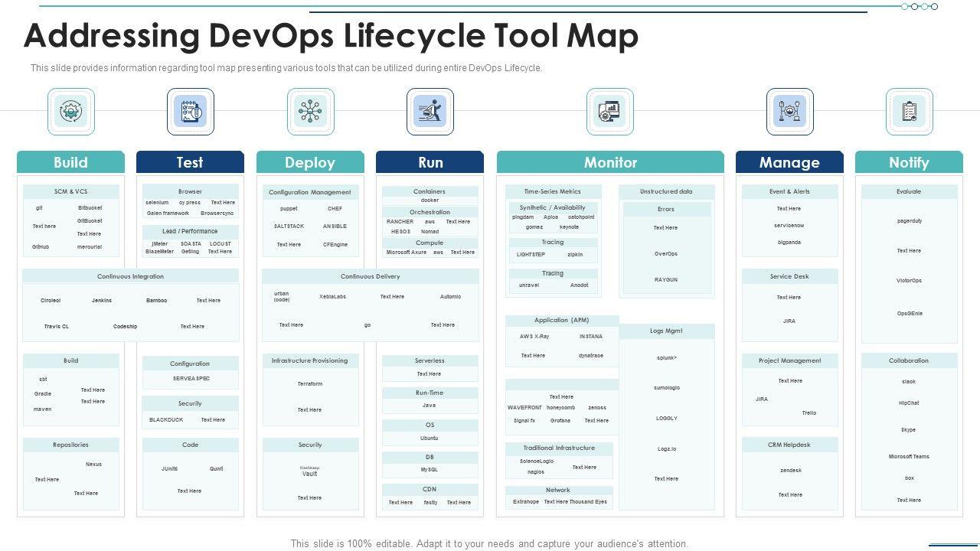Select the teal Build column header
Screen dimensions: 980x551
pyautogui.click(x=70, y=162)
